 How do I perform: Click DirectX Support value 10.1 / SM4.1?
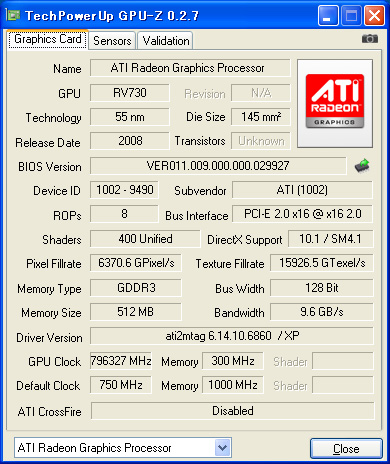point(330,239)
